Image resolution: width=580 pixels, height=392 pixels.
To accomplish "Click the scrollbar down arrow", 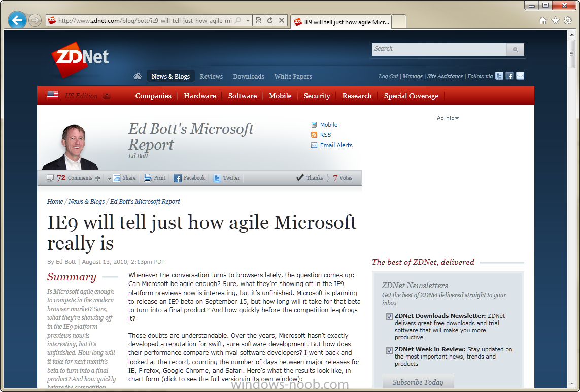I will pos(571,384).
